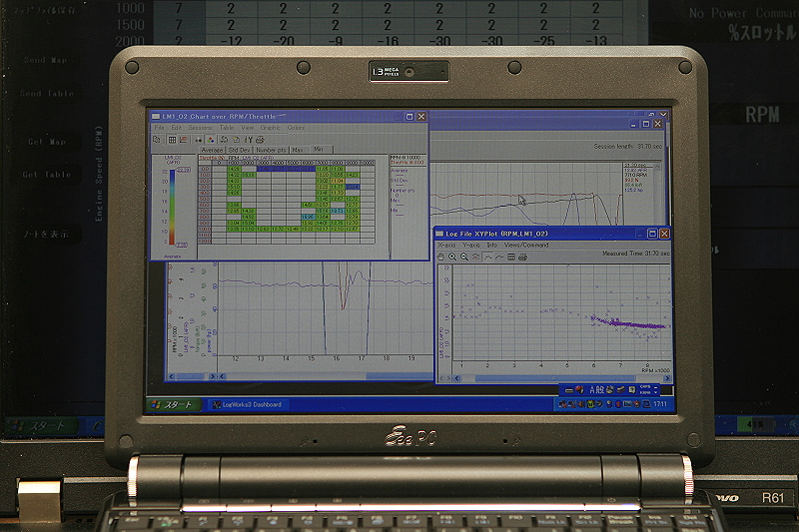Screen dimensions: 799x532
Task: Click the taskbar clock showing 17:11
Action: point(660,404)
